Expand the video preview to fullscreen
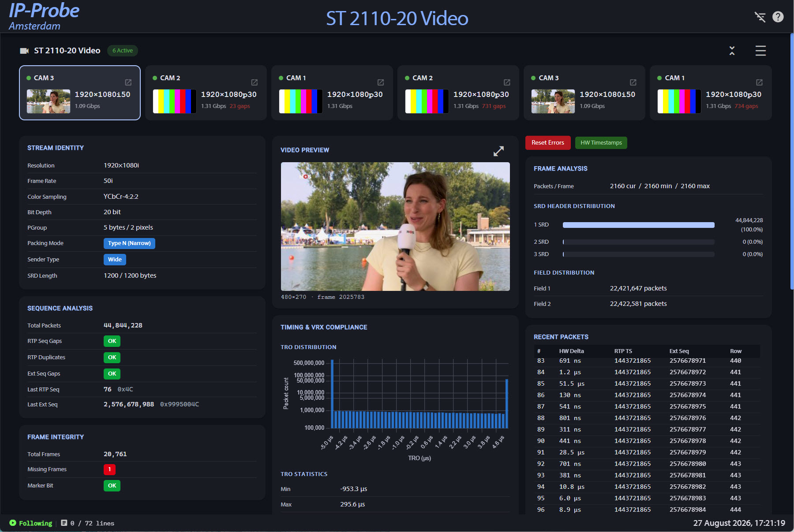 point(498,151)
